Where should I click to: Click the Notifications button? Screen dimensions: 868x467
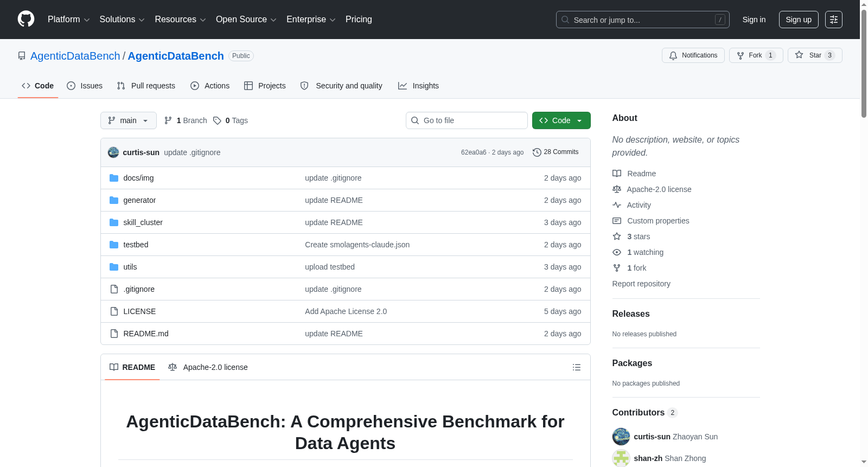click(693, 55)
